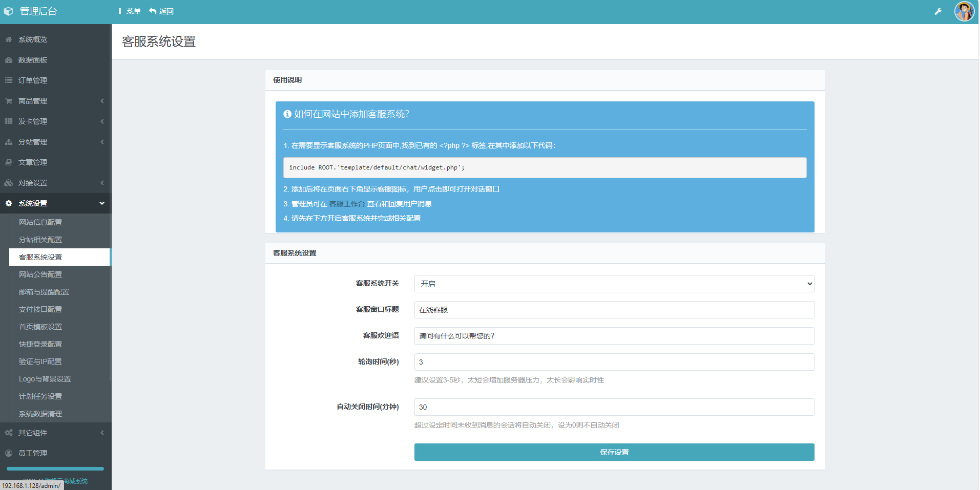Click the wrench icon in top bar

[938, 11]
